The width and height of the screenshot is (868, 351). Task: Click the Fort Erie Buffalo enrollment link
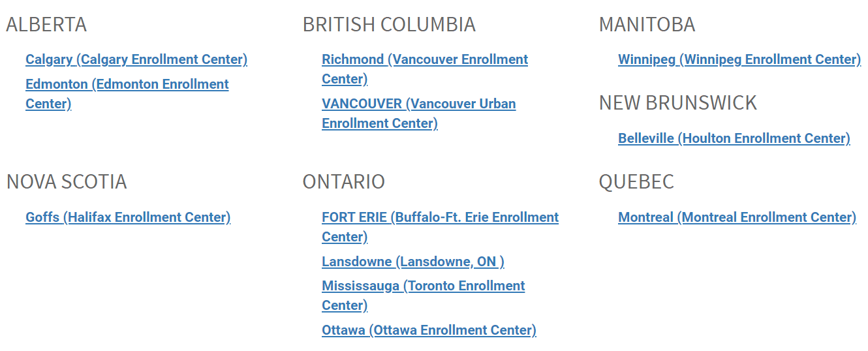click(x=440, y=217)
